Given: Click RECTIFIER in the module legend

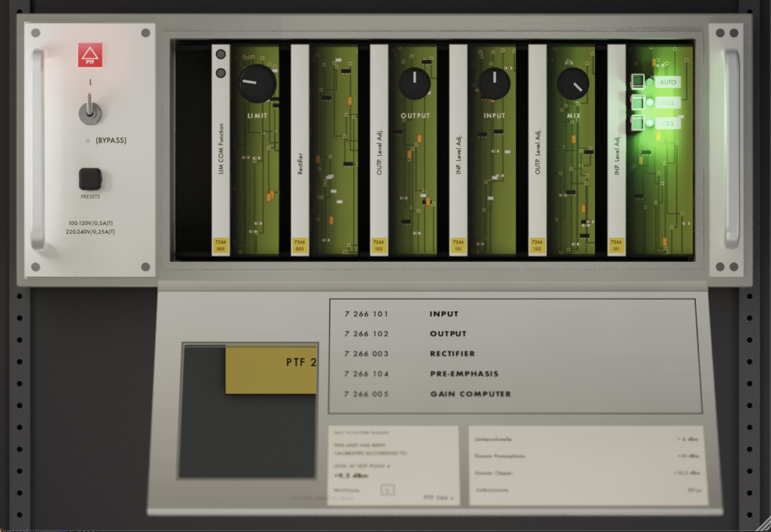Looking at the screenshot, I should click(x=453, y=354).
